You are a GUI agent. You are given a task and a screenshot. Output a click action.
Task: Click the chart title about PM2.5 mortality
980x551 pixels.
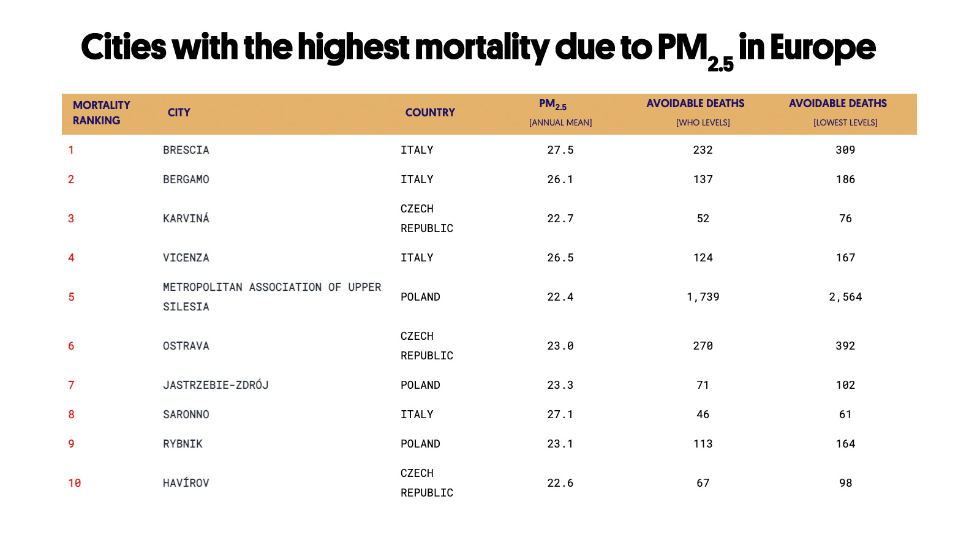(x=478, y=49)
